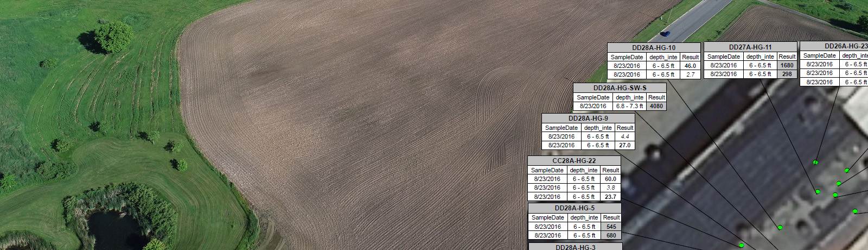This screenshot has width=868, height=250.
Task: Select result 60.0 in CC28A-HG-22
Action: click(x=611, y=179)
